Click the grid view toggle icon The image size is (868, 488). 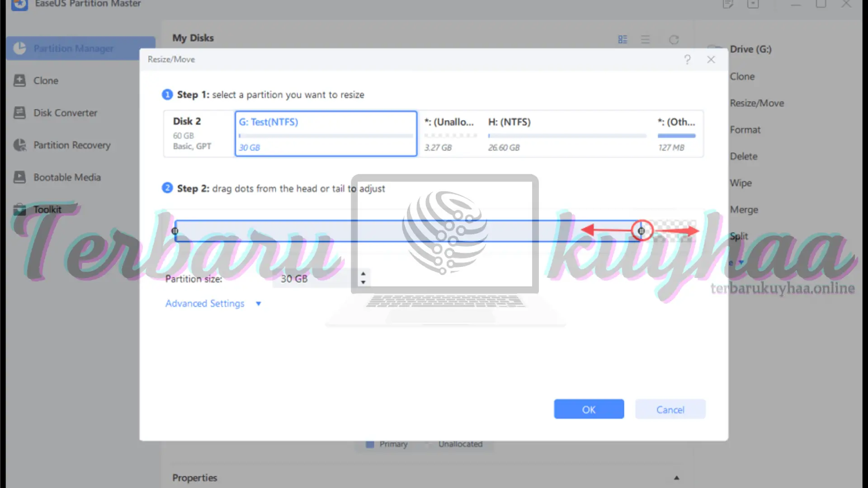point(623,39)
